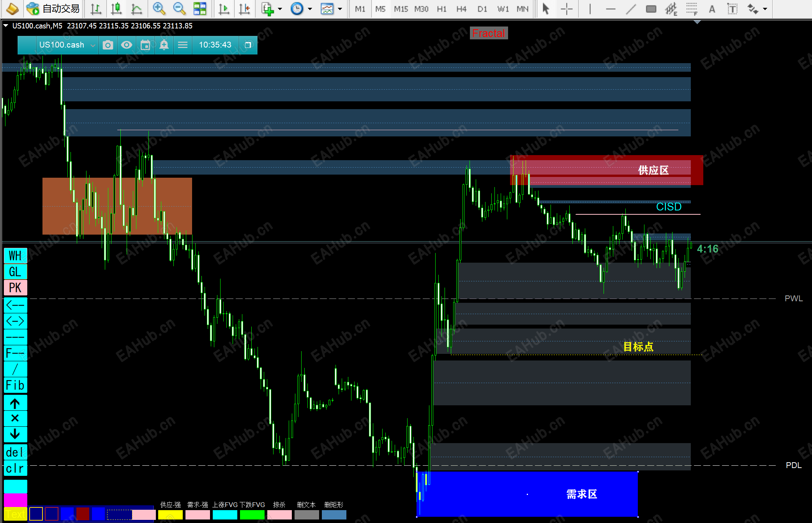Click the zoom in magnifier icon
This screenshot has height=523, width=812.
click(159, 9)
